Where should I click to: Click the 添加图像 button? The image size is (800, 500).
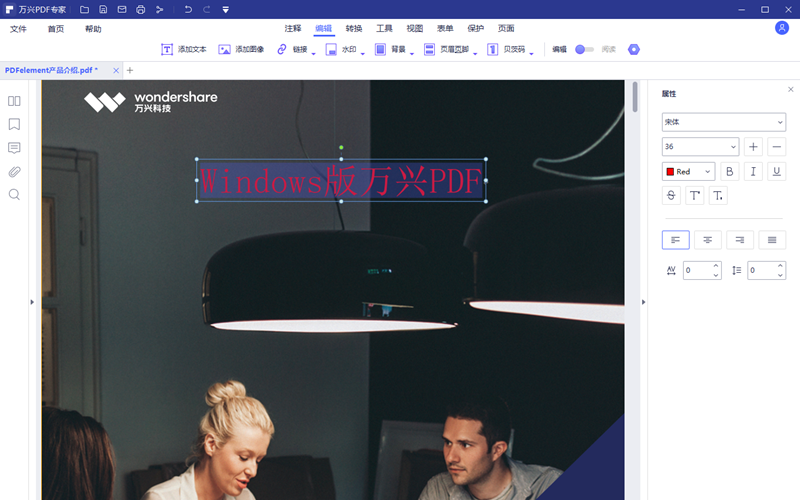[241, 49]
